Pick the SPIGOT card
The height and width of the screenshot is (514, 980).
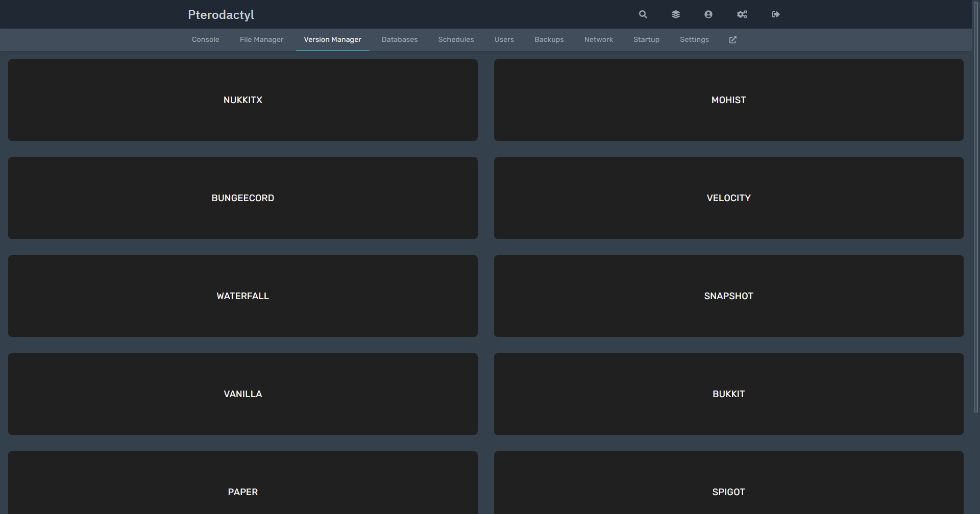tap(729, 483)
